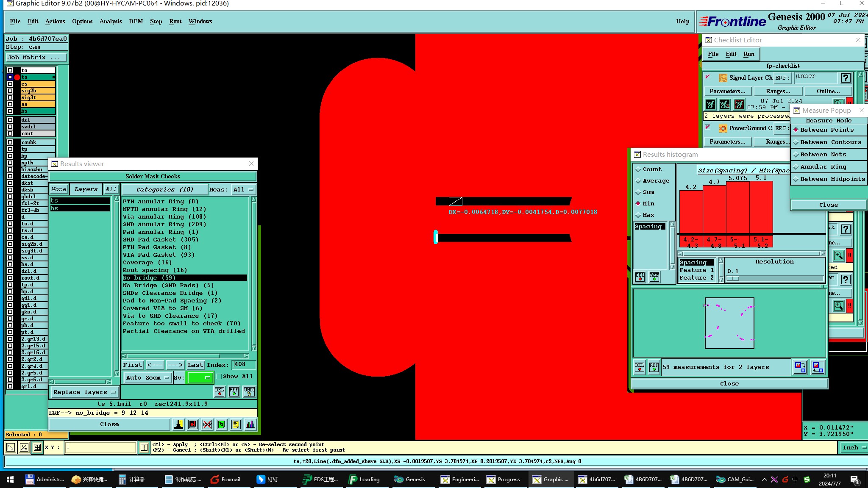Open the Meas All dropdown
Screen dimensions: 868x488
[x=243, y=190]
